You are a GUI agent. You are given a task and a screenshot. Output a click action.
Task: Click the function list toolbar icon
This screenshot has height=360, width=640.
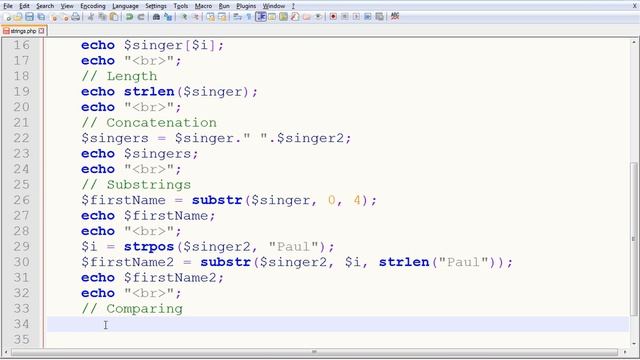pos(295,17)
